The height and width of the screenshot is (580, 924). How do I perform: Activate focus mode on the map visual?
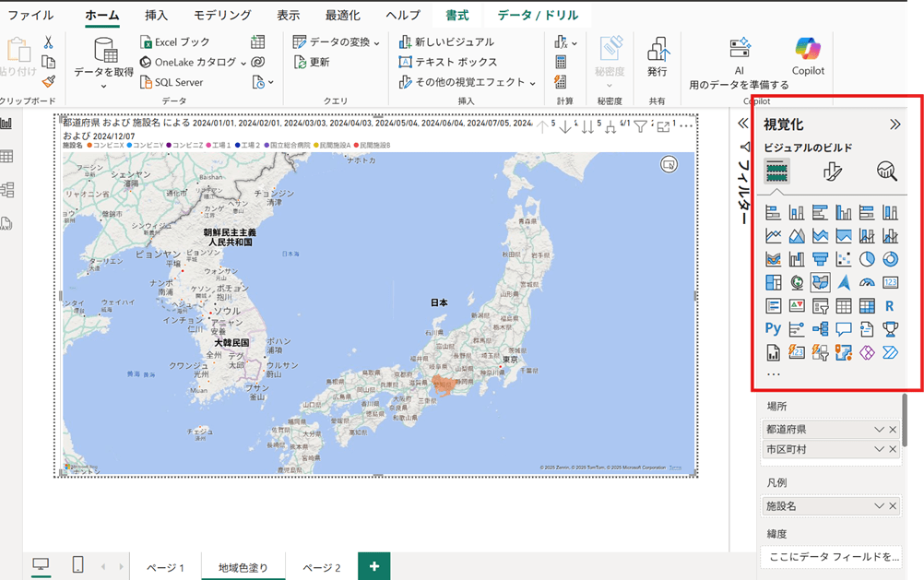(664, 126)
